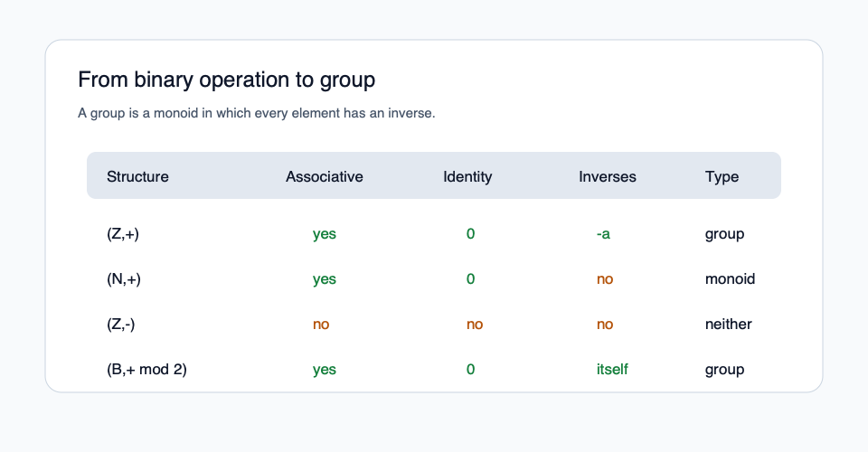The image size is (868, 452).
Task: Select Associative 'yes' in (B,+ mod 2) row
Action: 324,370
